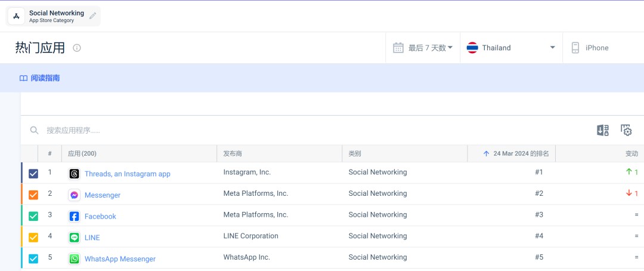Click the App Store category icon
Image resolution: width=644 pixels, height=271 pixels.
16,16
